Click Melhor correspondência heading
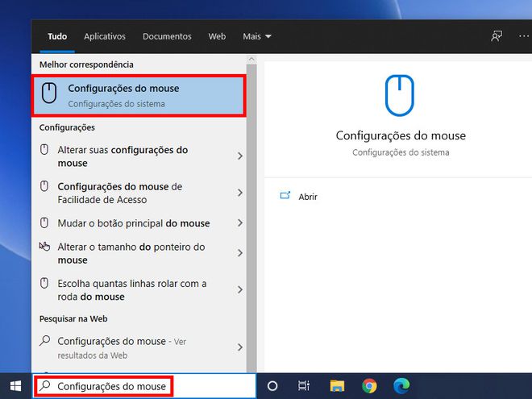Screen dimensions: 532x399 86,64
